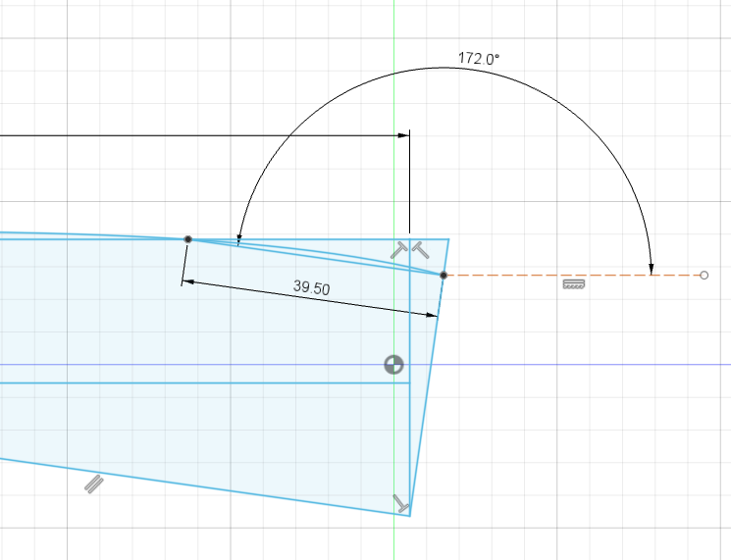Select the right perpendicular constraint icon near top corner
This screenshot has height=560, width=731.
pos(421,250)
